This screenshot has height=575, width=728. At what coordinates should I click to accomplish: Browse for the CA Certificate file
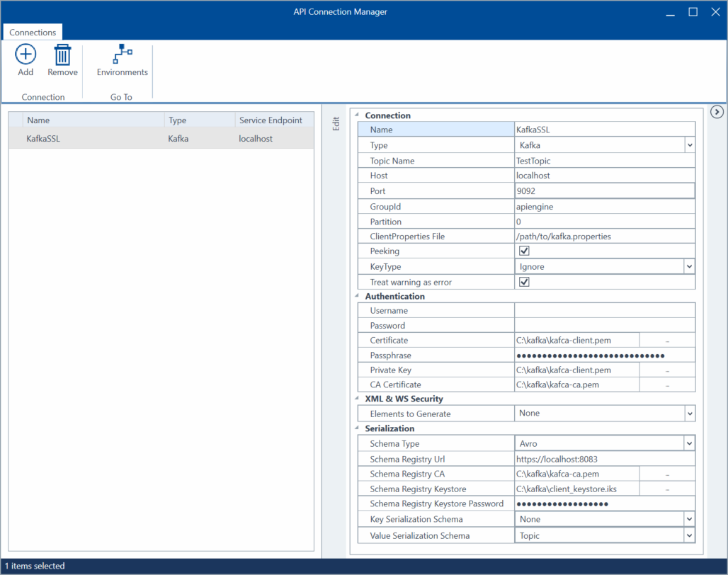click(667, 385)
